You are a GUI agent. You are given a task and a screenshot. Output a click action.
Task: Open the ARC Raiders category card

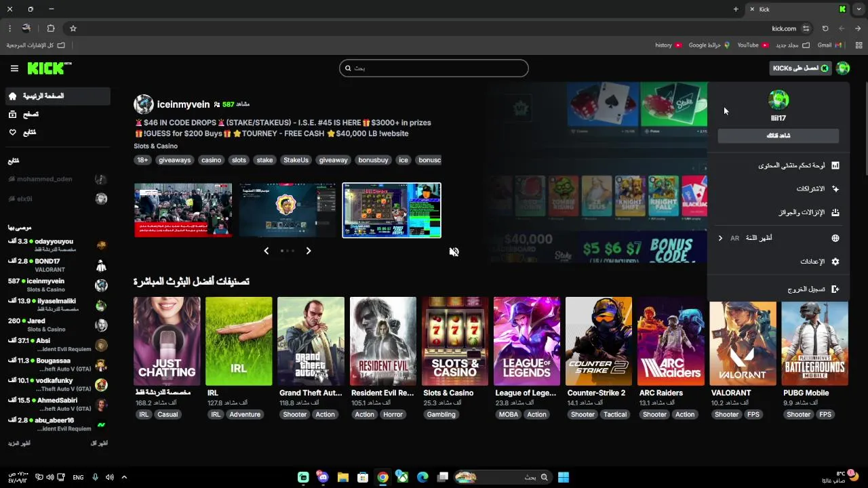(671, 341)
